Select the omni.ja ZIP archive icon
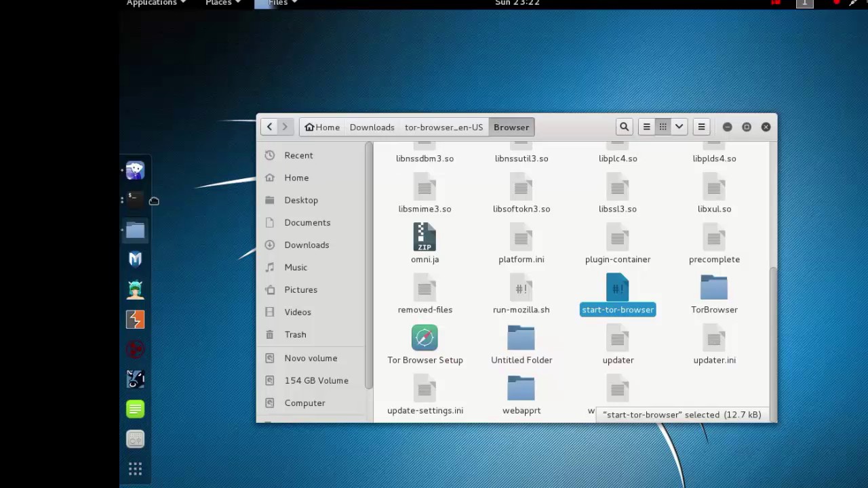The image size is (868, 488). point(425,237)
